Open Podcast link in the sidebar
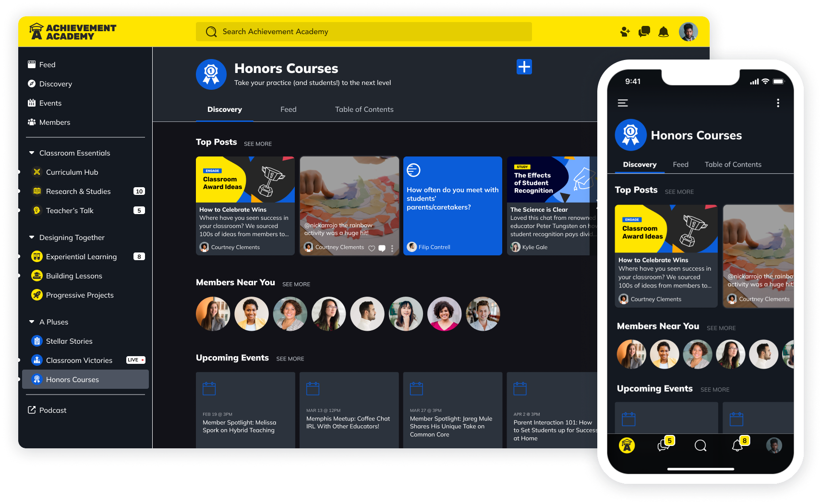This screenshot has width=822, height=504. point(53,410)
